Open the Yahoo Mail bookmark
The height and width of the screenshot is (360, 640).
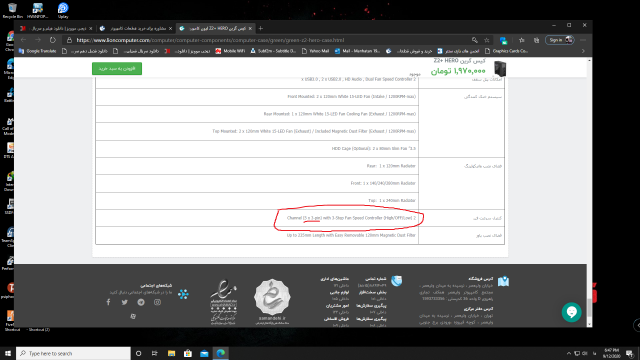tap(315, 51)
